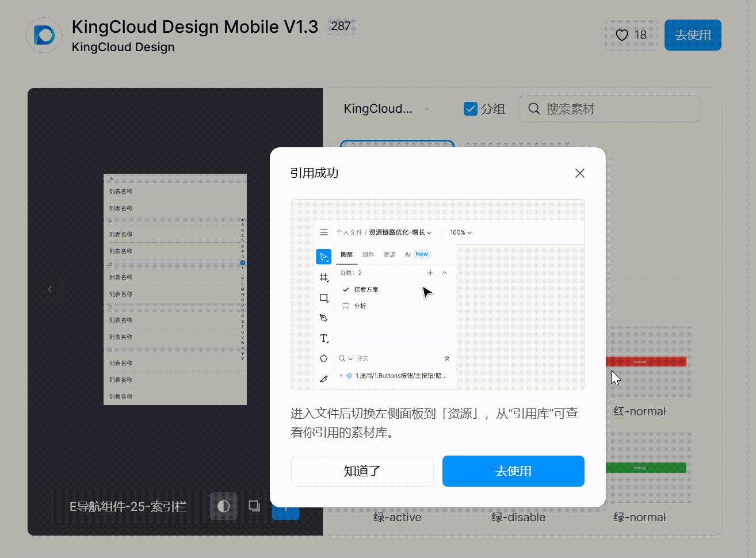This screenshot has width=756, height=558.
Task: Switch to the 组件 tab in illustration
Action: (368, 254)
